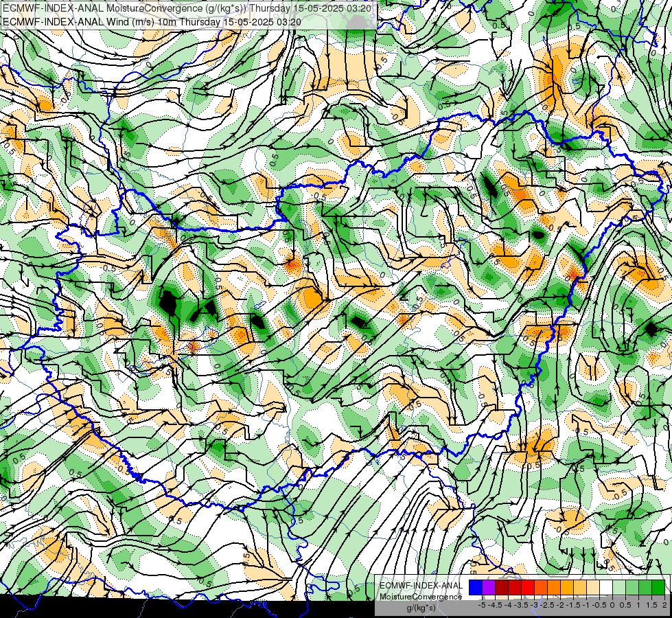
Task: Click the '-1.5' tick label on legend scale
Action: (x=573, y=605)
